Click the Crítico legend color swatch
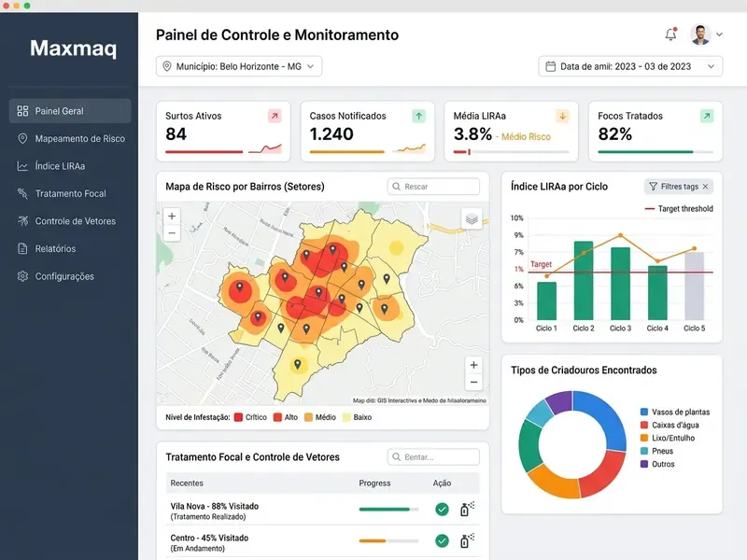This screenshot has width=747, height=560. click(x=239, y=417)
